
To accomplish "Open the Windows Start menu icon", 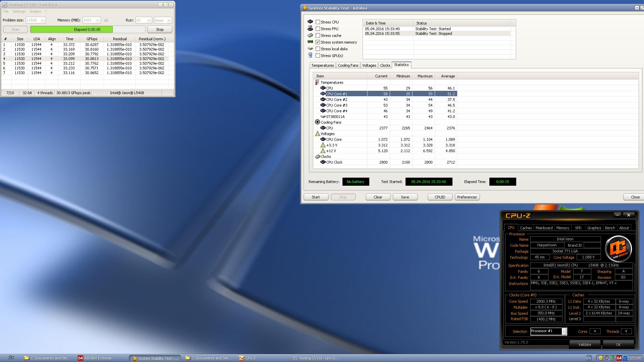I will (x=11, y=358).
